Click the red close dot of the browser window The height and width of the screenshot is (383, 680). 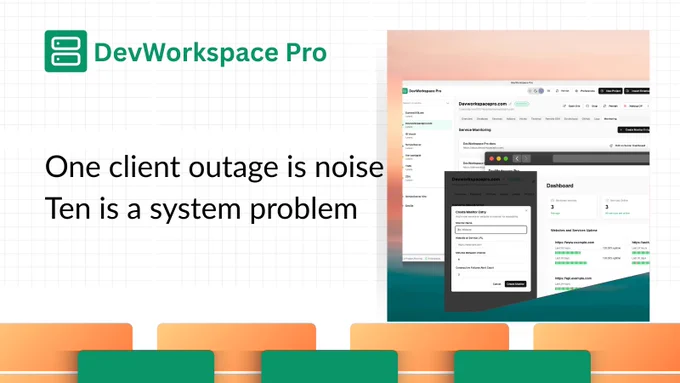point(492,159)
